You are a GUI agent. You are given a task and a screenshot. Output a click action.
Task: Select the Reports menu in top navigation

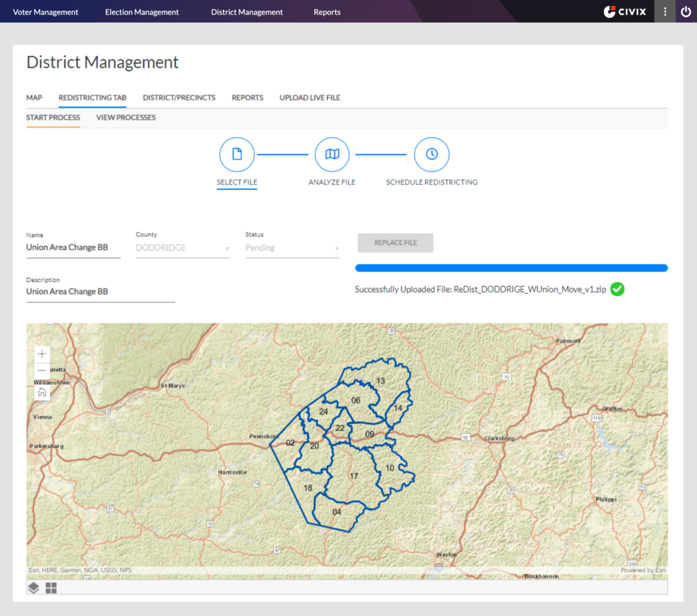(x=327, y=11)
